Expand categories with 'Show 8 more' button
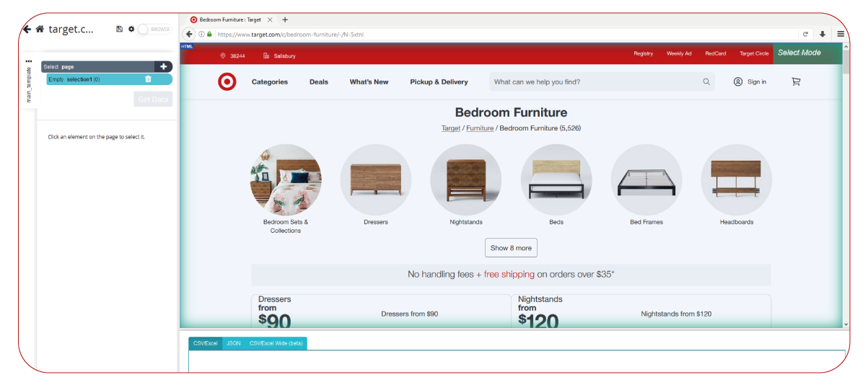This screenshot has width=868, height=385. [x=511, y=248]
